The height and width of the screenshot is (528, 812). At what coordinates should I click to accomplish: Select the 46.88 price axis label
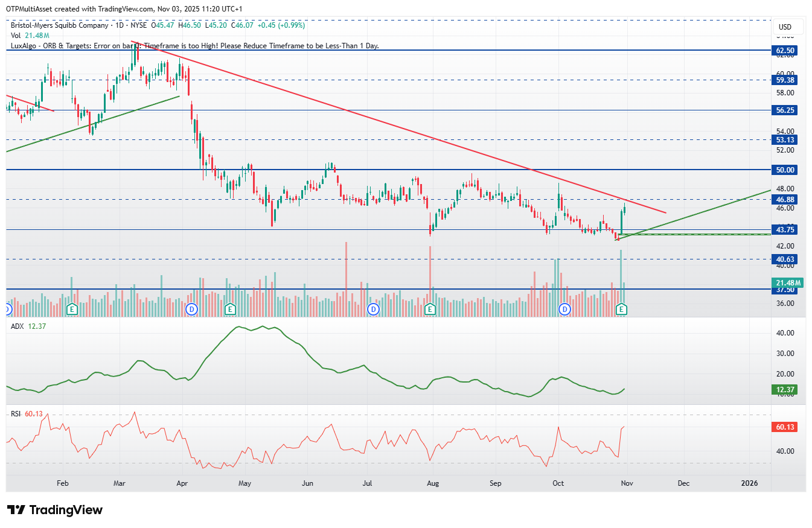785,199
